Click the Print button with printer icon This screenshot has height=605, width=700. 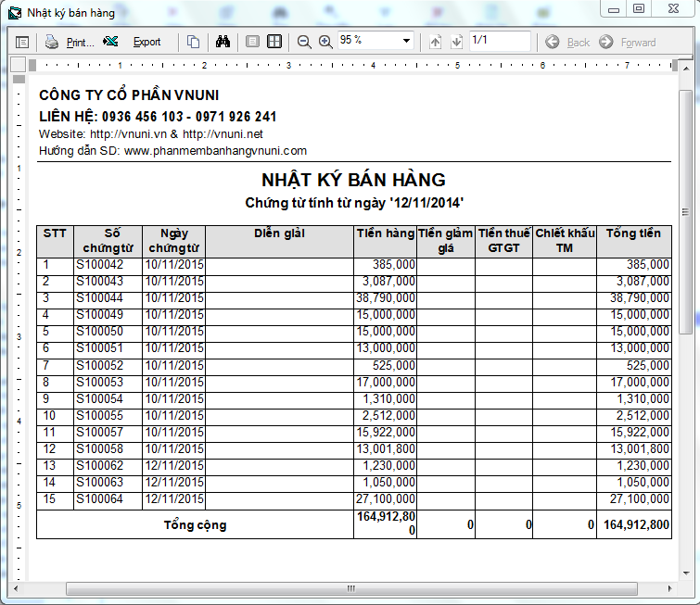70,42
